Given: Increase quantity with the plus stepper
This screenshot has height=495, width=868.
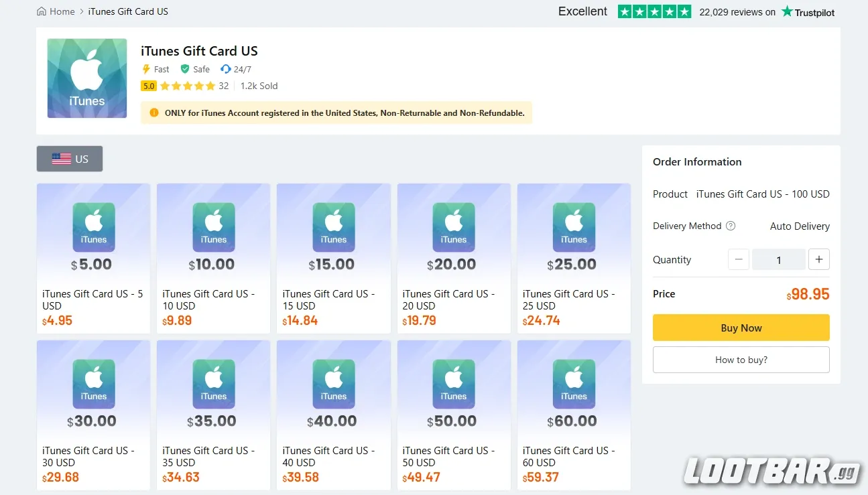Looking at the screenshot, I should [818, 259].
